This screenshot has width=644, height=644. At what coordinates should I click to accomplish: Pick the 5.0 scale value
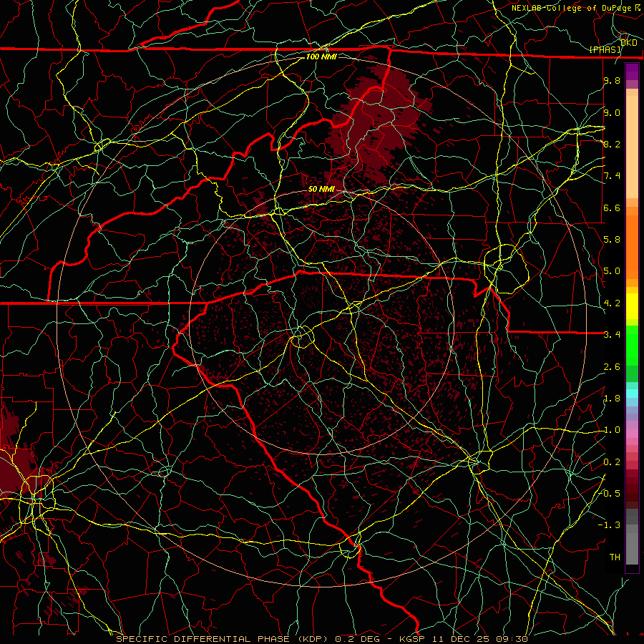(x=612, y=271)
